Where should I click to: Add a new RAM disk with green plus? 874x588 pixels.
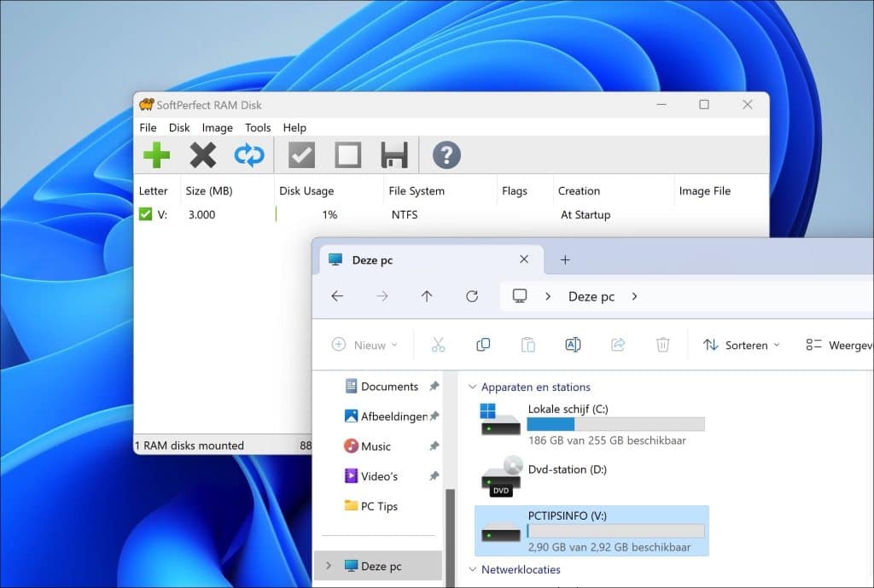tap(157, 155)
